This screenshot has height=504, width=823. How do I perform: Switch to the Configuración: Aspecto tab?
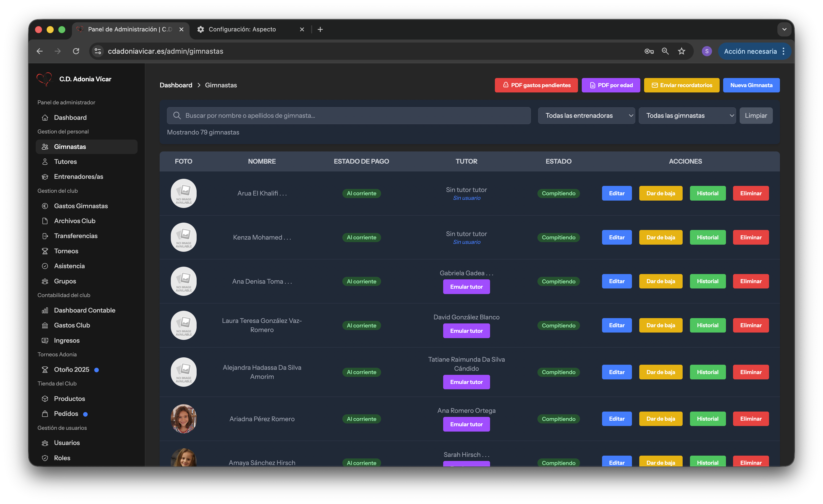242,29
